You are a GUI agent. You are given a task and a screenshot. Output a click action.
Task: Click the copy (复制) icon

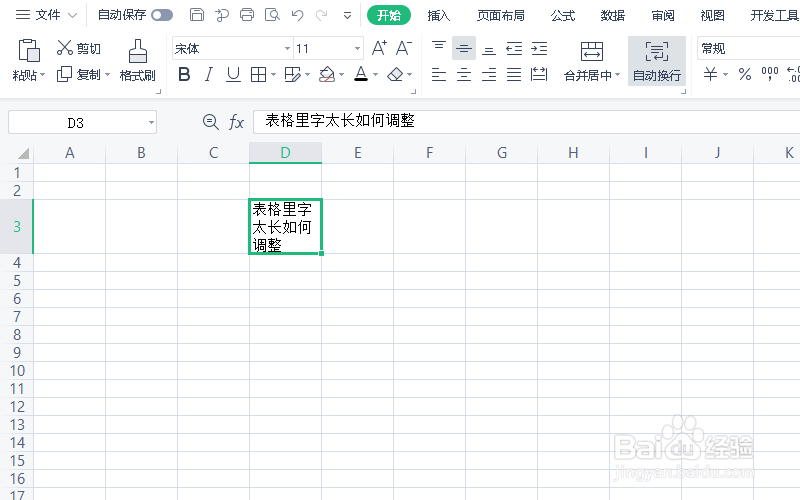click(x=64, y=74)
